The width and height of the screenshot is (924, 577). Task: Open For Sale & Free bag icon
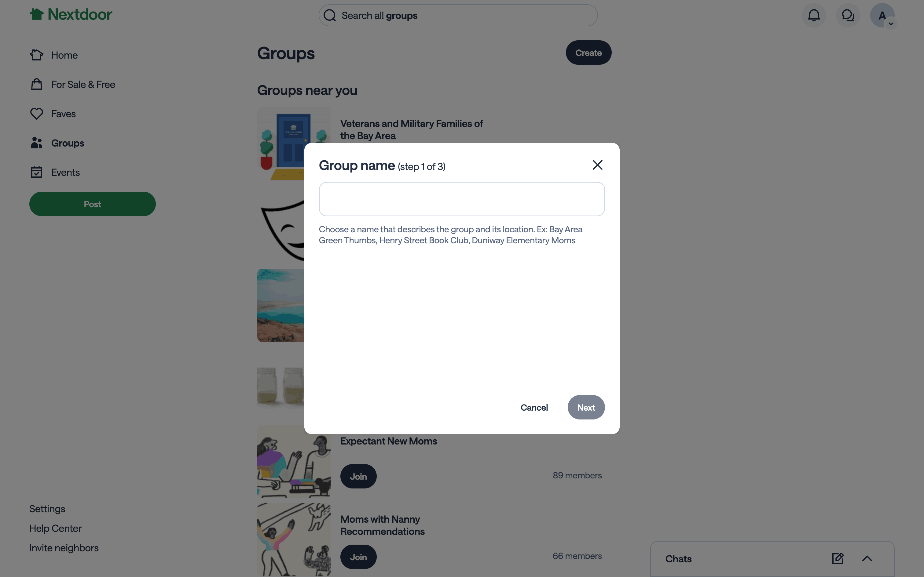coord(37,84)
